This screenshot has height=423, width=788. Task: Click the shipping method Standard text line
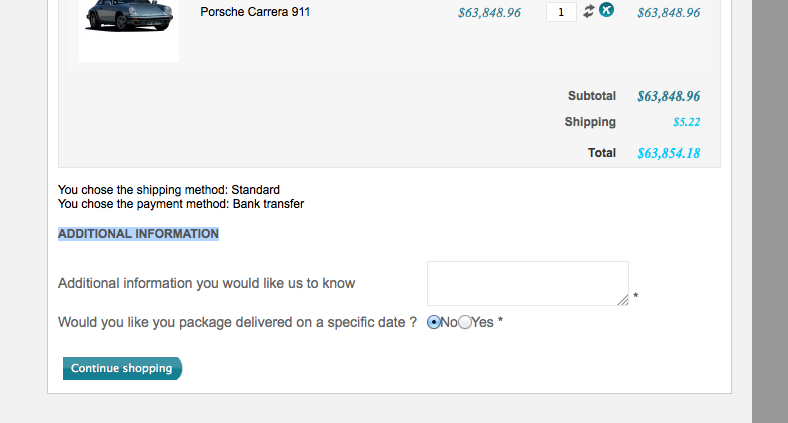point(169,189)
